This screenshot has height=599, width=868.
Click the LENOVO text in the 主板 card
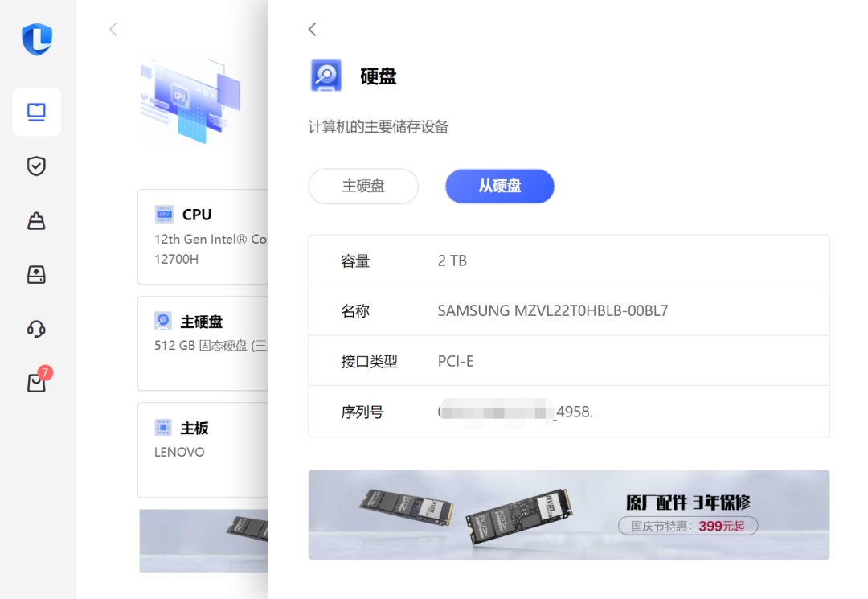tap(179, 453)
